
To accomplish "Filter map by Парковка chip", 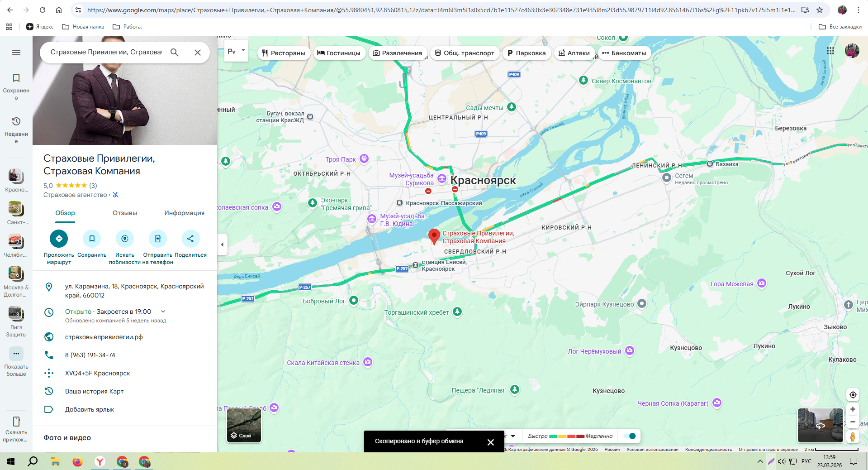I will [526, 53].
